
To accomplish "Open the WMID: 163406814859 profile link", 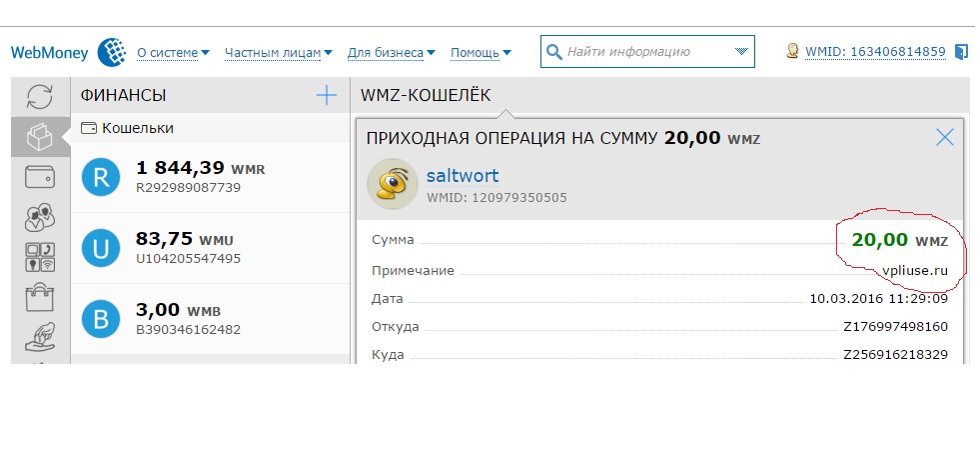I will [x=875, y=52].
